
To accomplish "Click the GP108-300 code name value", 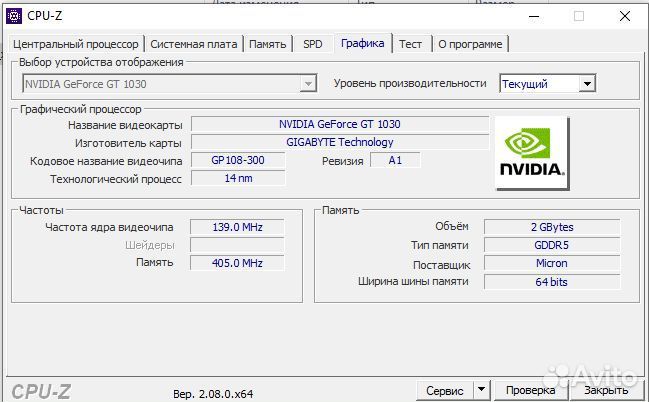I will point(238,160).
